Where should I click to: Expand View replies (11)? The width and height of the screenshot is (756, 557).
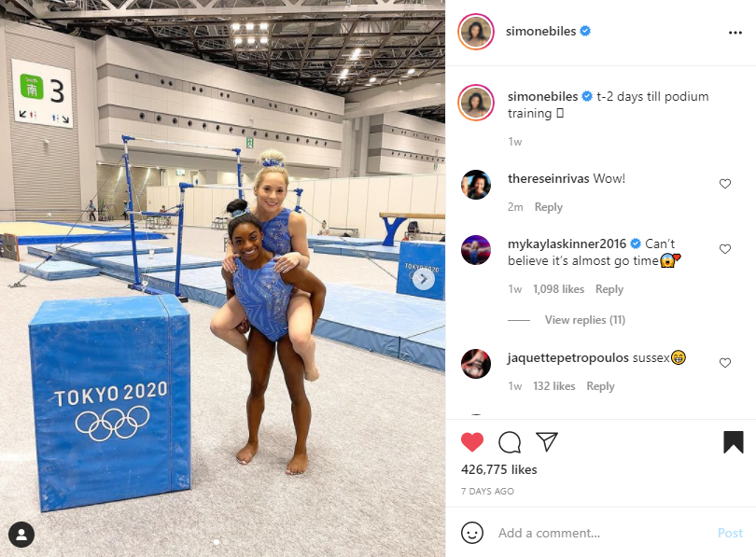point(585,320)
